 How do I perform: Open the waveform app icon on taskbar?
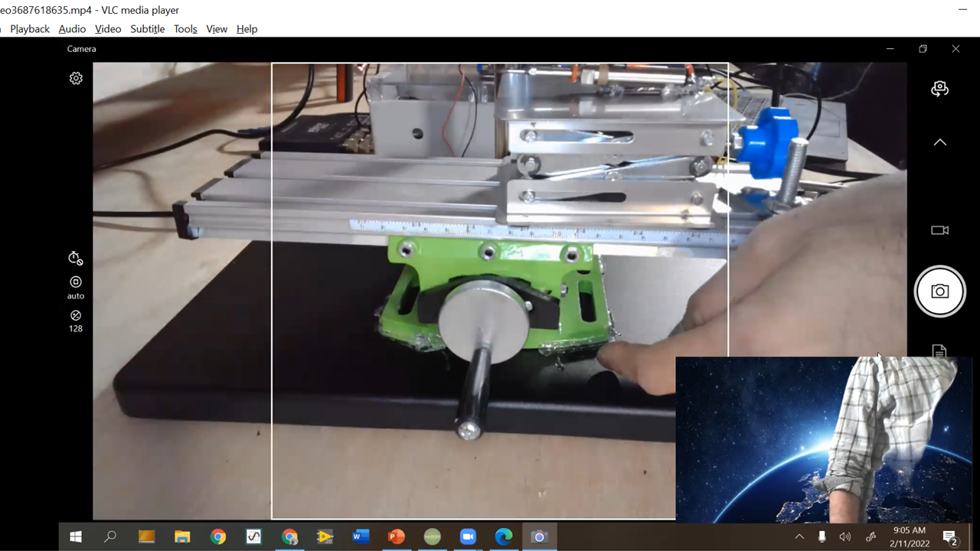coord(253,537)
